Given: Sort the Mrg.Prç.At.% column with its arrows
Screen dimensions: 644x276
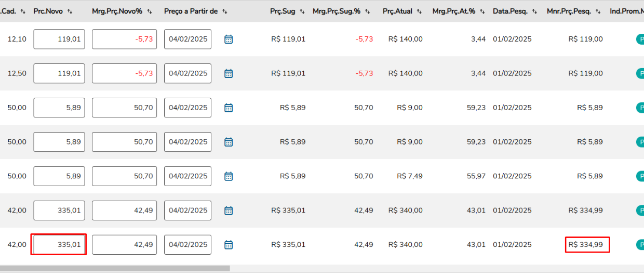Looking at the screenshot, I should tap(482, 11).
